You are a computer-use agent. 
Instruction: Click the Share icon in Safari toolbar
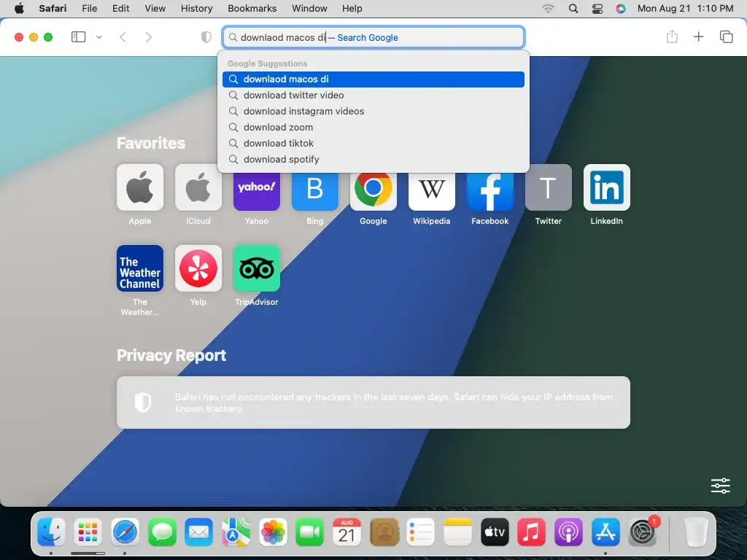pyautogui.click(x=672, y=36)
